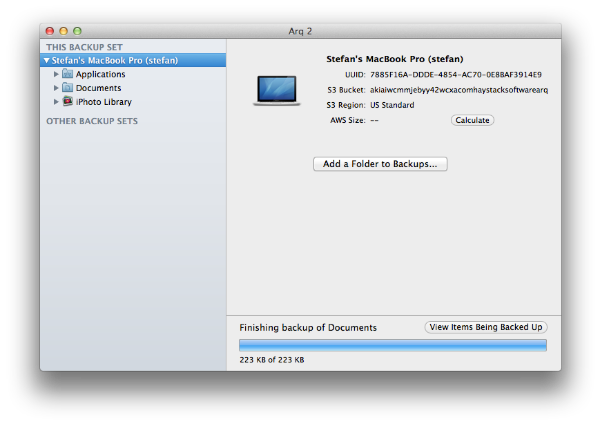The image size is (600, 426).
Task: Click the Calculate button for AWS Size
Action: (x=472, y=120)
